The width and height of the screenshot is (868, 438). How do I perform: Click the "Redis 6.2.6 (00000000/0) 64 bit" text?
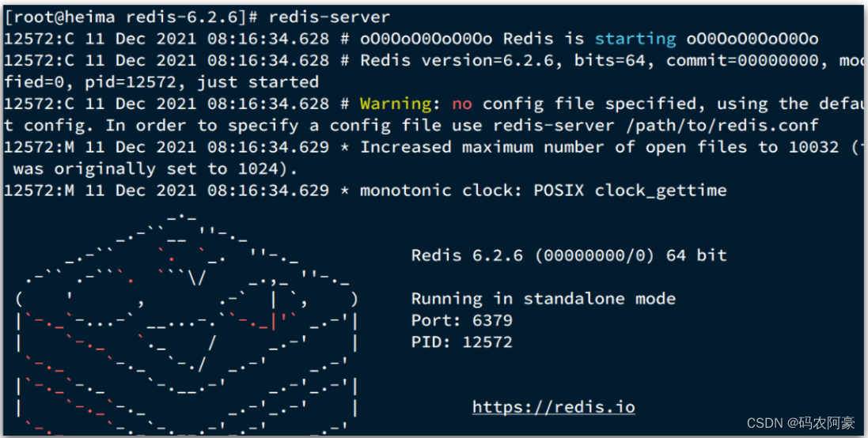click(569, 255)
